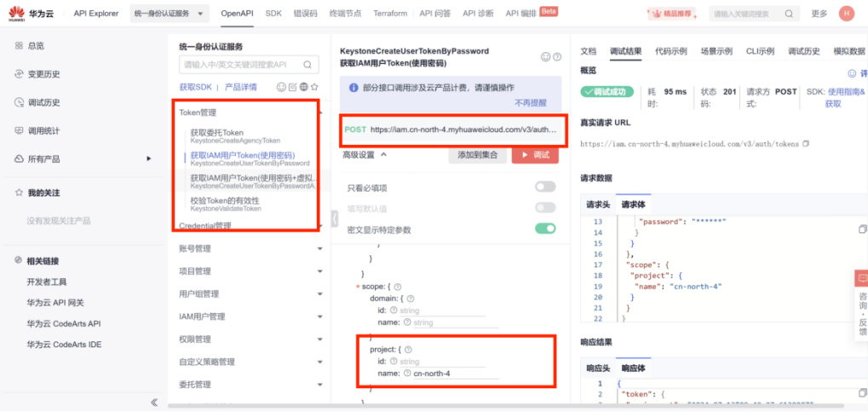Expand the 权限管理 category

tap(320, 340)
